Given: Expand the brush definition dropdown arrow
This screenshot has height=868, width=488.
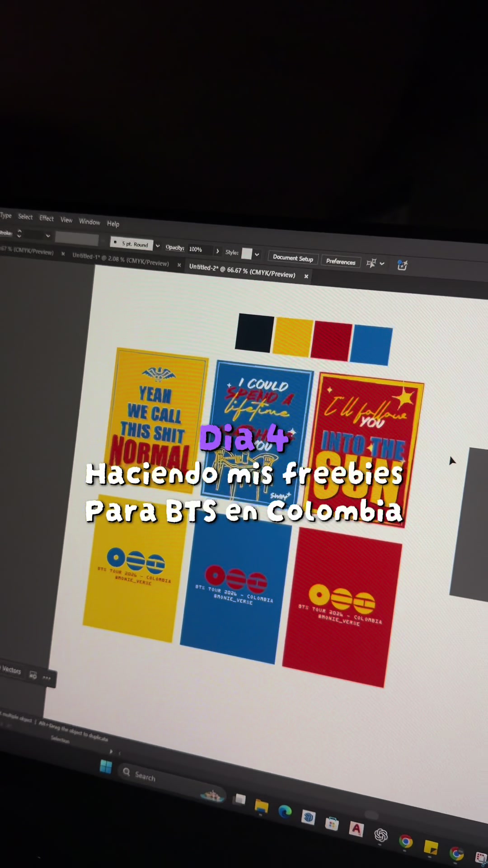Looking at the screenshot, I should [x=158, y=246].
